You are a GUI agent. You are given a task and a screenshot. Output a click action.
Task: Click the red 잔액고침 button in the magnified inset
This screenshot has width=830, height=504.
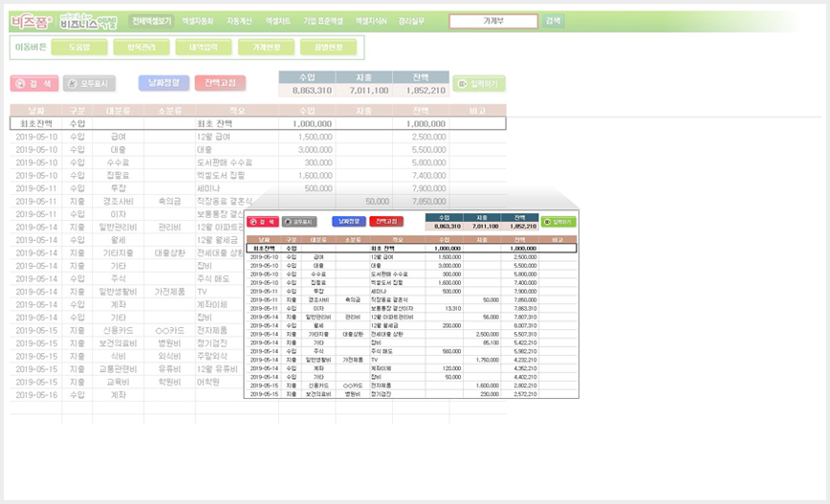[x=386, y=221]
